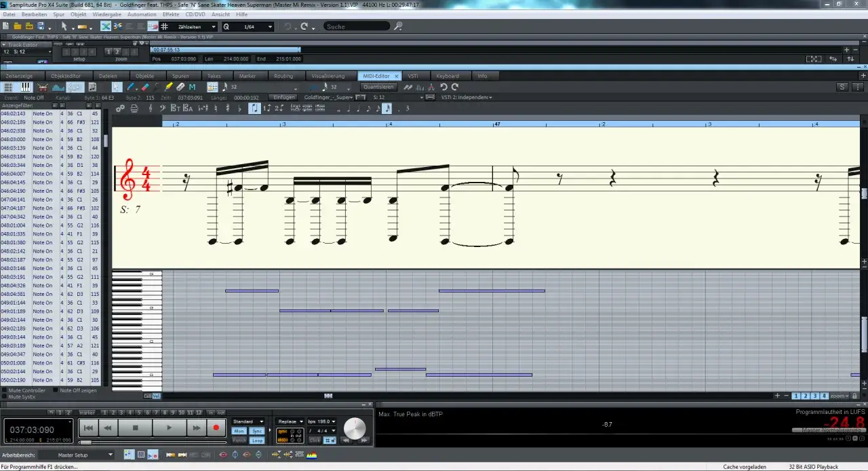The image size is (868, 471).
Task: Toggle the Mon monitoring button
Action: [239, 431]
